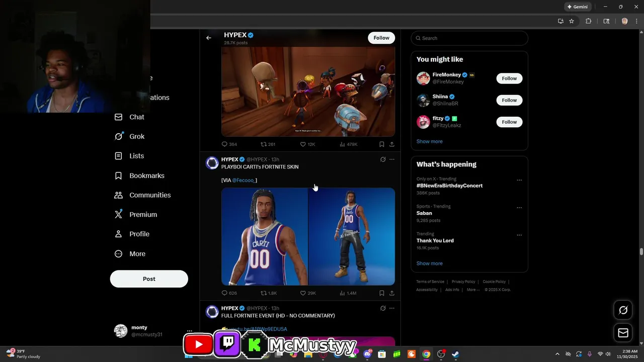Go to Communities in the sidebar
This screenshot has height=362, width=644.
point(143,195)
